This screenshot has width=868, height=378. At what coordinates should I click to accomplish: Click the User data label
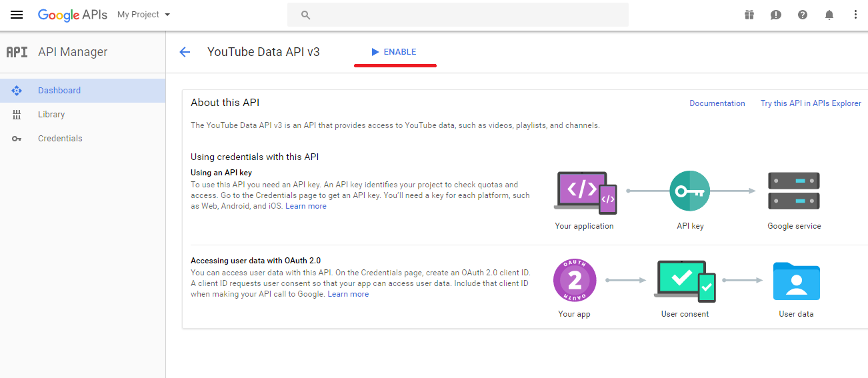(x=796, y=314)
